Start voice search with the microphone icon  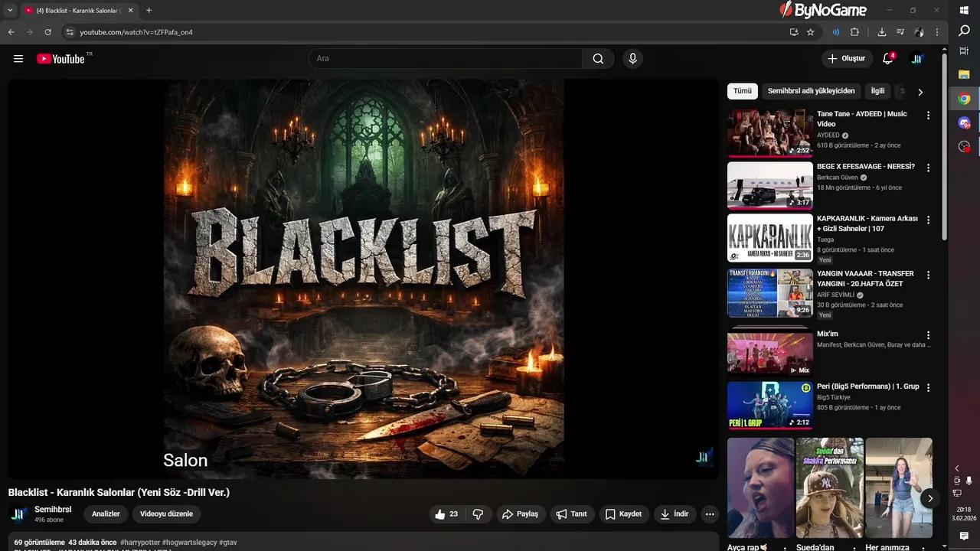pos(632,59)
